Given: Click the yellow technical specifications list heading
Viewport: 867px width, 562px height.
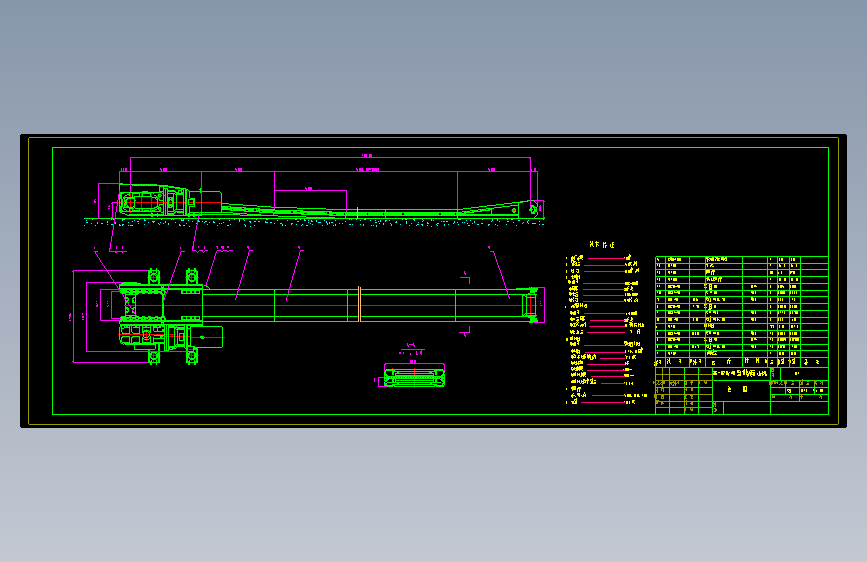Looking at the screenshot, I should click(x=602, y=244).
